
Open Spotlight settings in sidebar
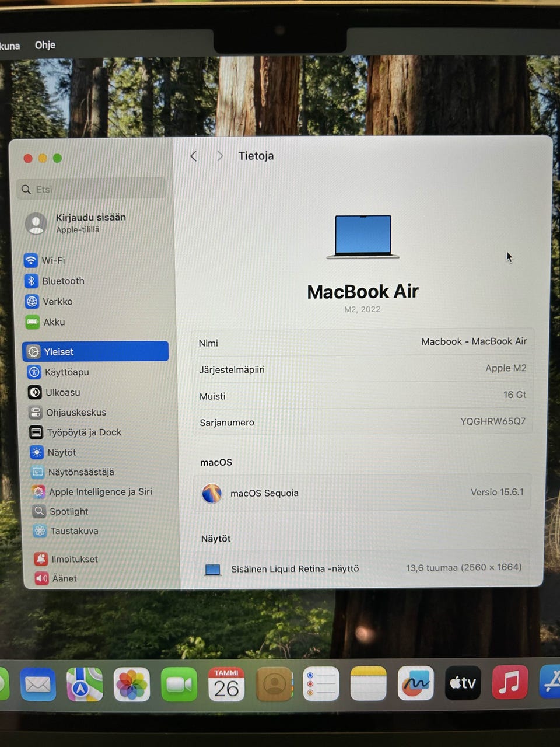(x=61, y=511)
